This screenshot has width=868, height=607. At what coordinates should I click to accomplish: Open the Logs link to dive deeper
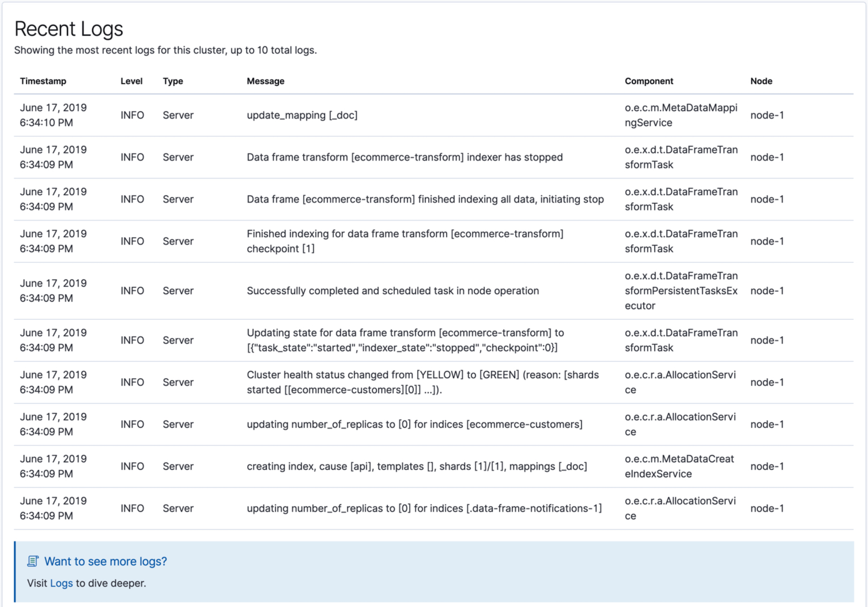click(x=61, y=583)
